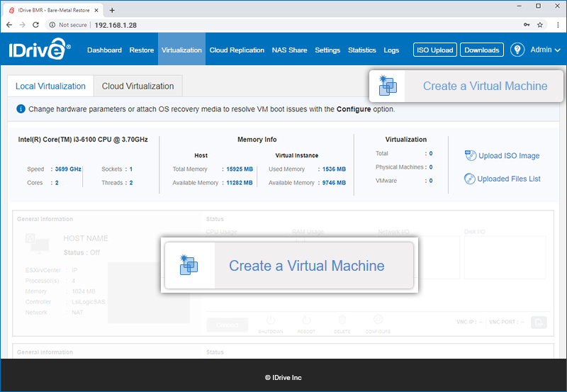The image size is (567, 392).
Task: Click VM icon in top-right Create button
Action: [388, 85]
